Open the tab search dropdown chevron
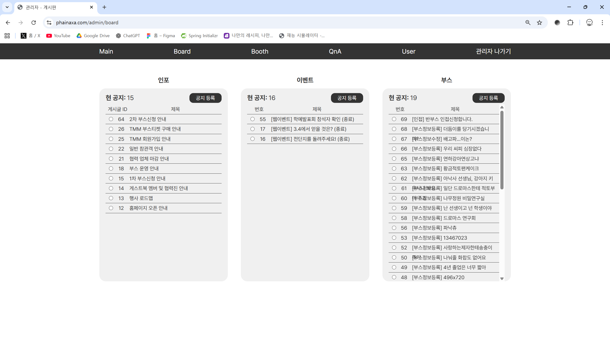 (7, 7)
